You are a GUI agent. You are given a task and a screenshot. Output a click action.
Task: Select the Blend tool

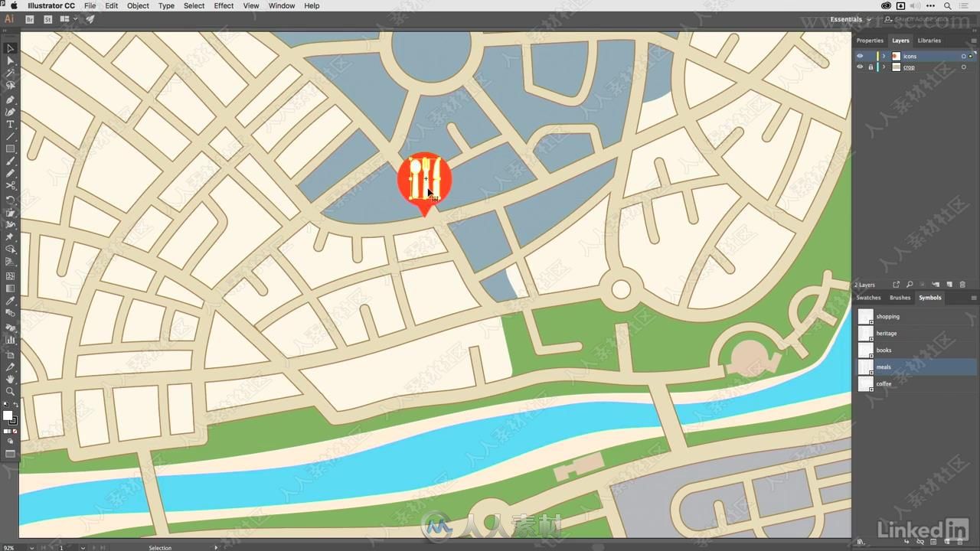pyautogui.click(x=10, y=313)
